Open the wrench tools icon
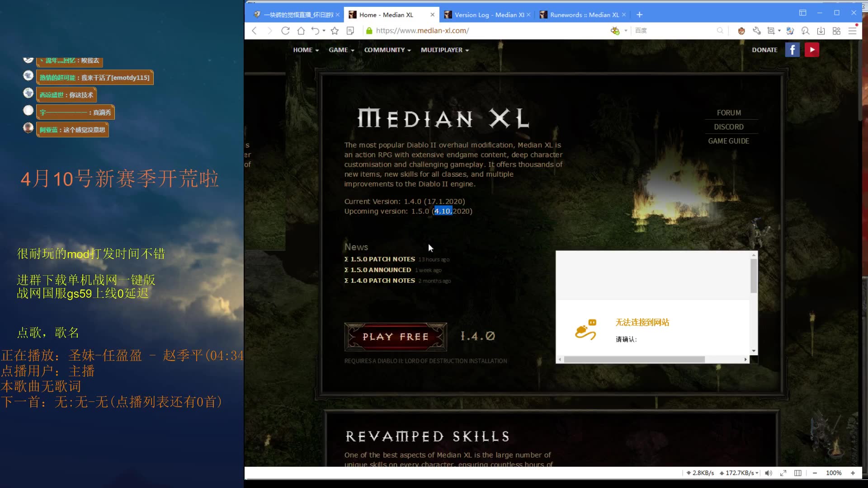868x488 pixels. (757, 31)
